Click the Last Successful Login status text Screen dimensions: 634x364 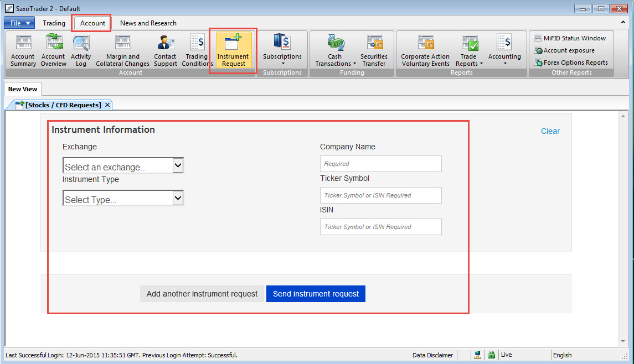(x=121, y=355)
